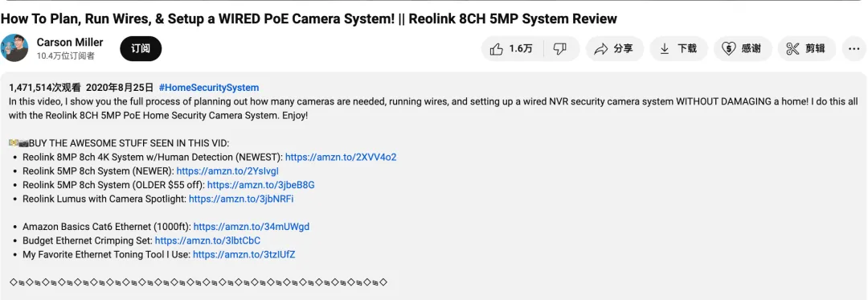Share the video via arrow icon
This screenshot has height=300, width=868.
[x=614, y=49]
